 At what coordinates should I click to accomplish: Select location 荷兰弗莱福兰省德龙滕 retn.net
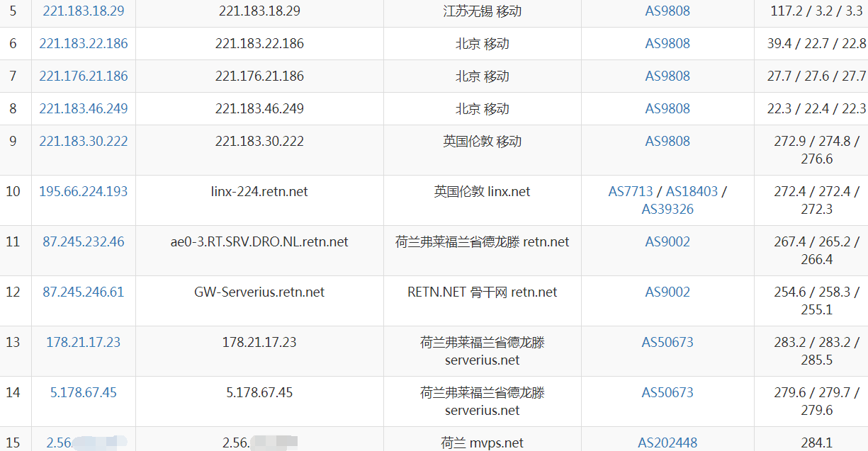(x=483, y=242)
